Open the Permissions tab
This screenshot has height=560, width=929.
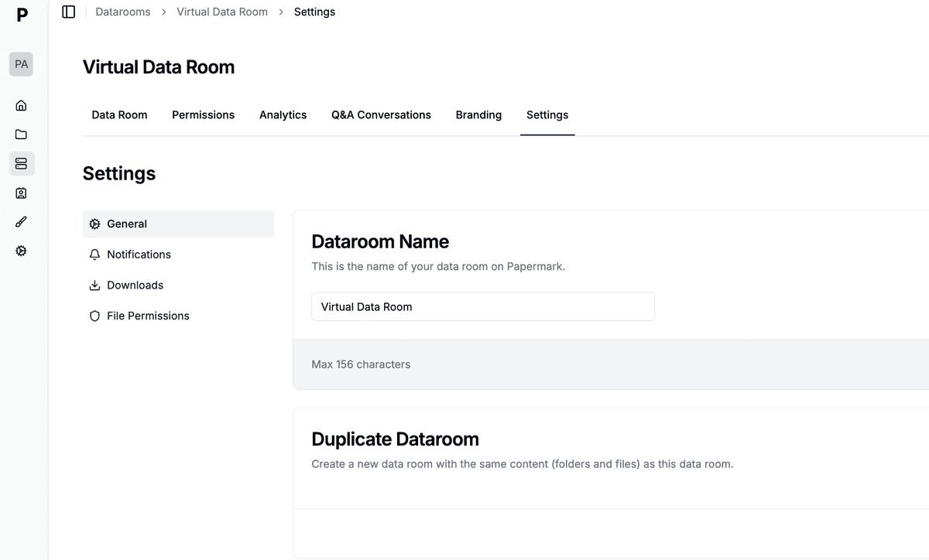[x=203, y=115]
